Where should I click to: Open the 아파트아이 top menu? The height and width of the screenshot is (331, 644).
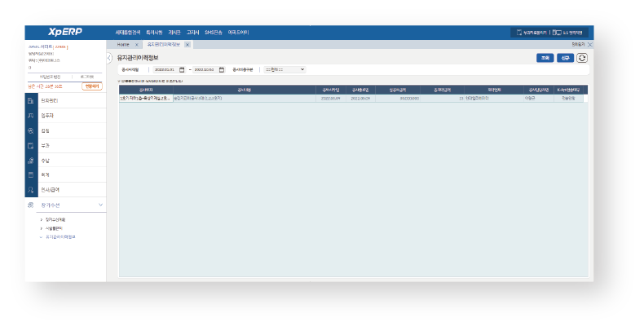click(239, 33)
